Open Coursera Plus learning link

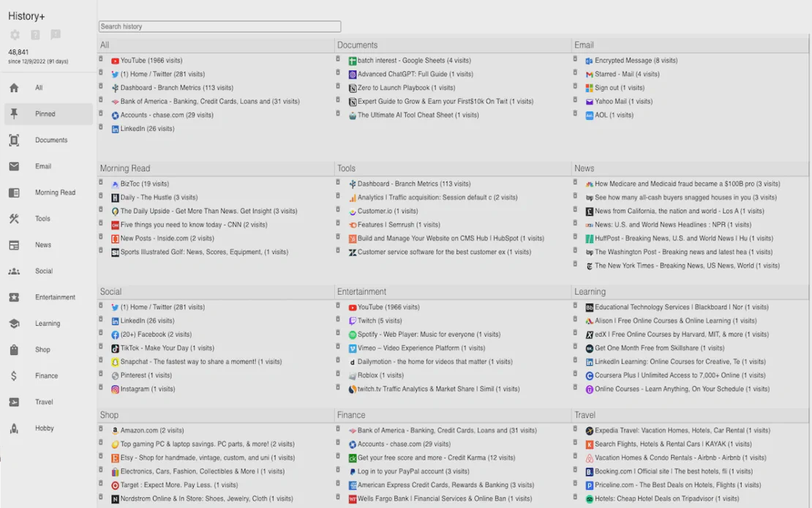[680, 376]
